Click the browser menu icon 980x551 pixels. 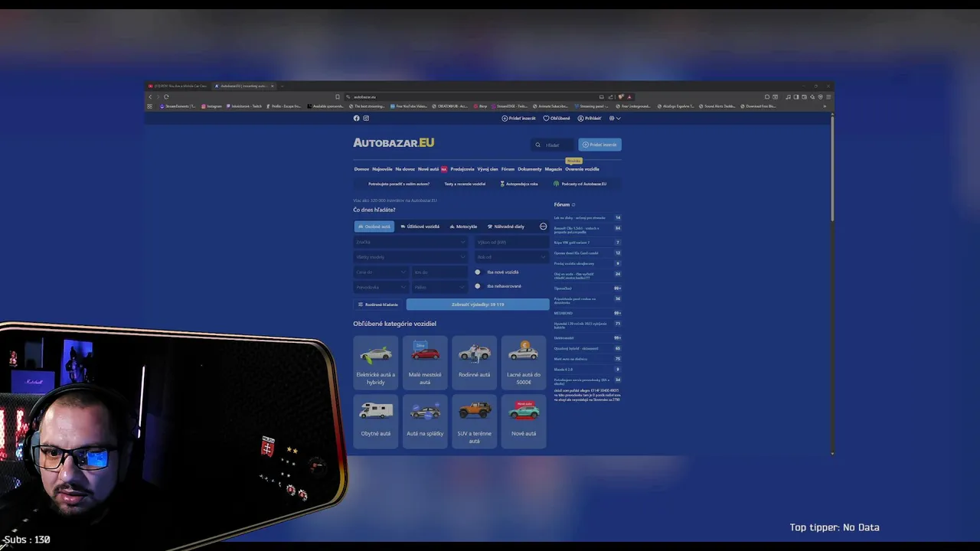pos(828,96)
